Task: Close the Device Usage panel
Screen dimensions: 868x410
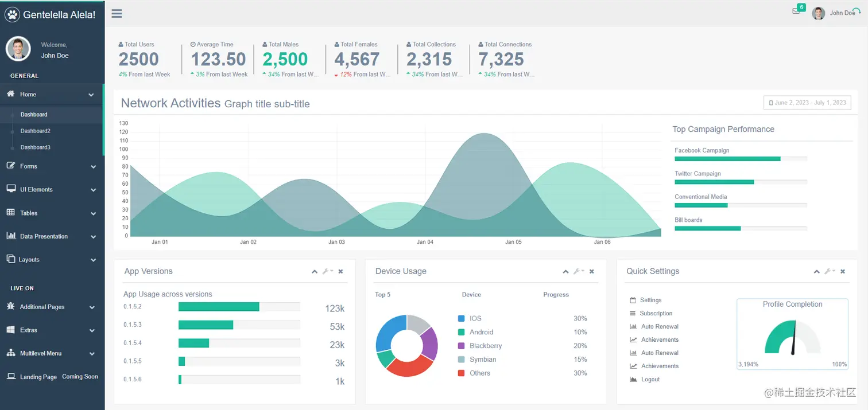Action: point(592,271)
